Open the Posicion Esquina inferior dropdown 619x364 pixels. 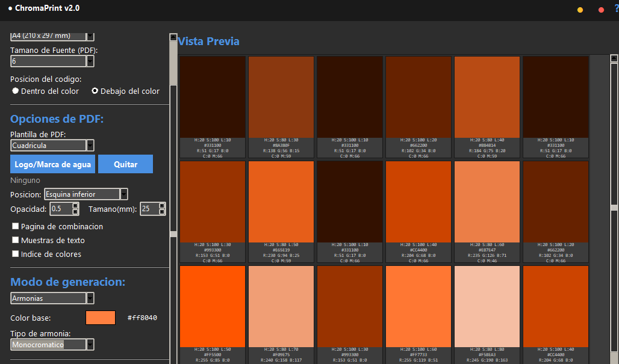(x=123, y=194)
